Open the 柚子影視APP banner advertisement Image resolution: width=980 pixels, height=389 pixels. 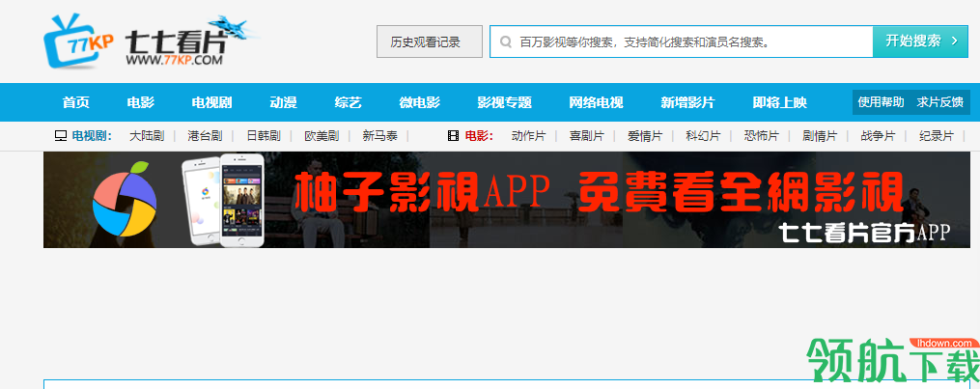click(507, 199)
